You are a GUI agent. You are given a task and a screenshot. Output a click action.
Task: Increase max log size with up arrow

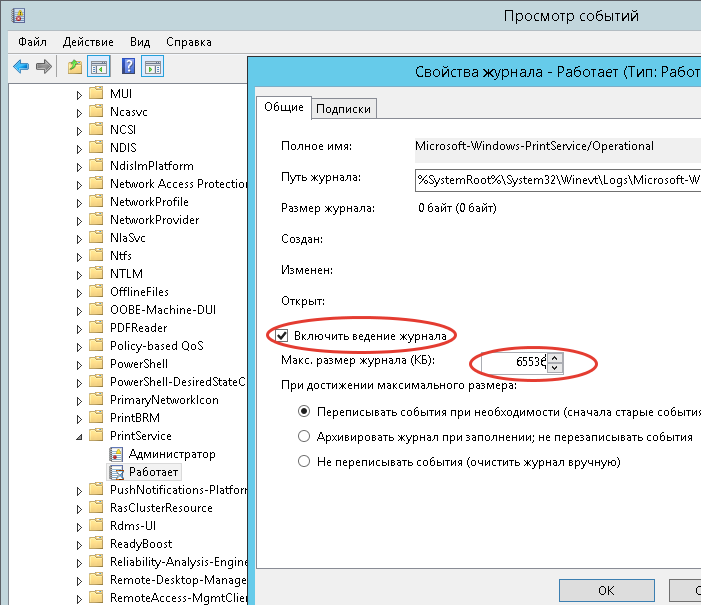tap(555, 357)
